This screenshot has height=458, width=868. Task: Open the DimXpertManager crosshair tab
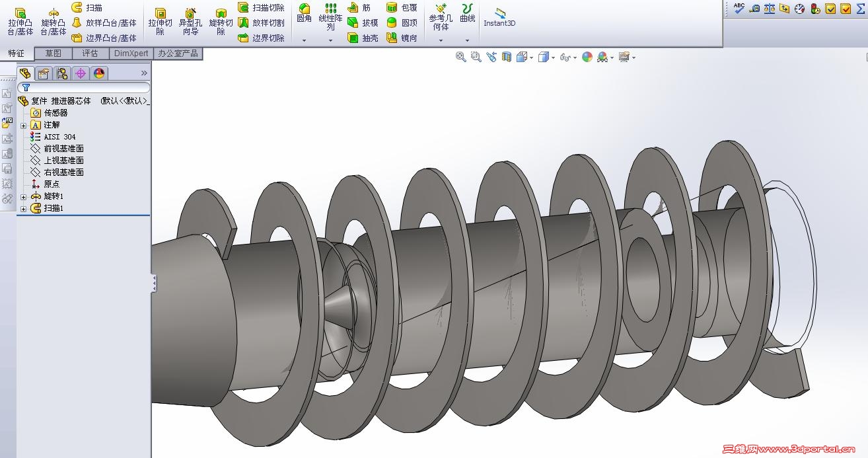click(x=81, y=73)
